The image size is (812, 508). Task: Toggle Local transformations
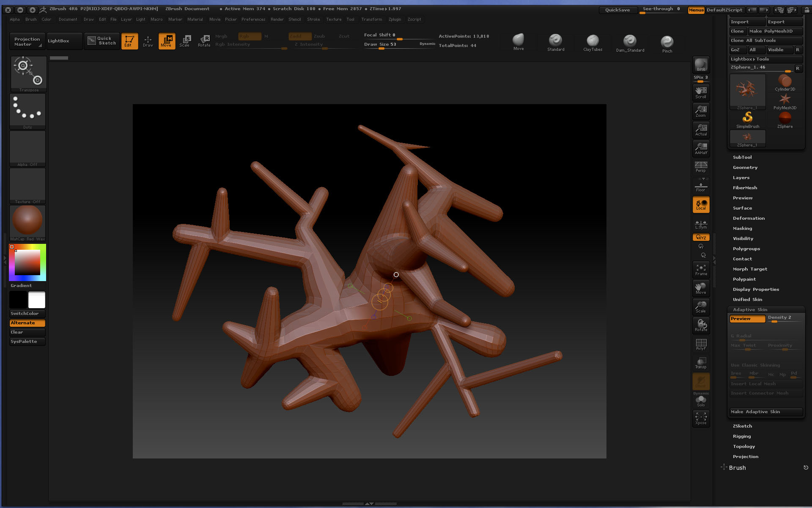[x=701, y=204]
